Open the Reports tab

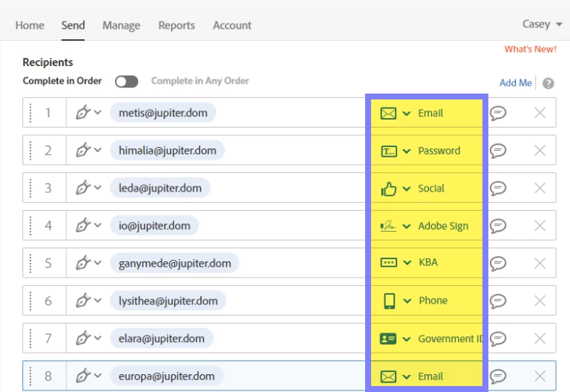tap(177, 25)
